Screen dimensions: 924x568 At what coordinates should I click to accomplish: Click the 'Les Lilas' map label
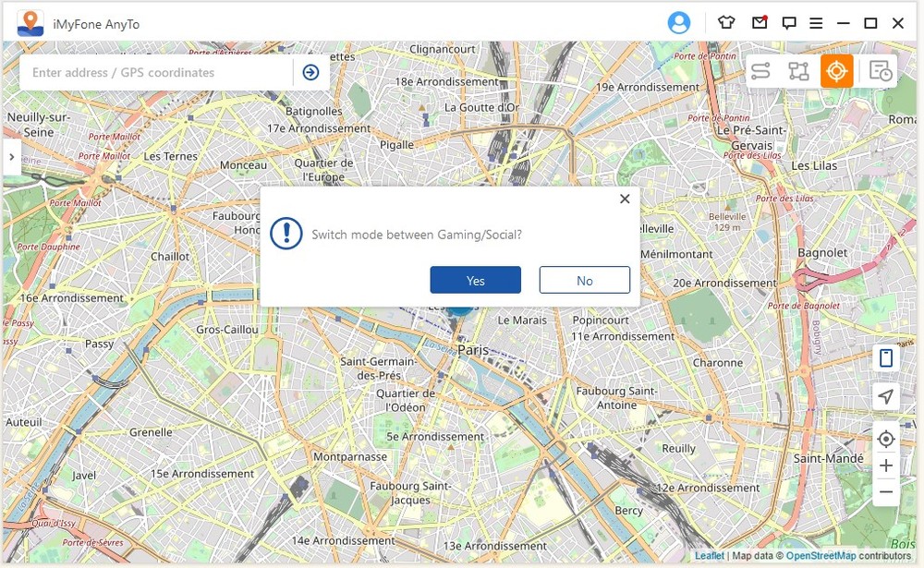pyautogui.click(x=814, y=165)
